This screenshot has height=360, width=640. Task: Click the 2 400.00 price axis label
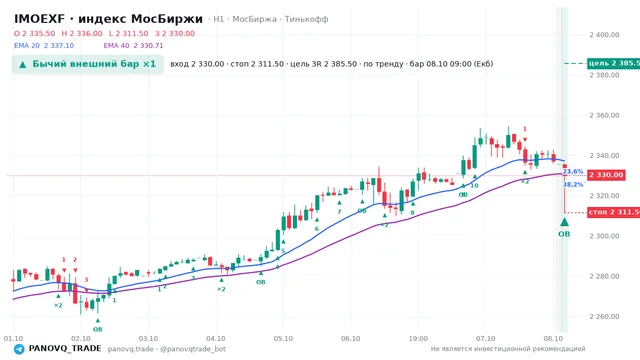[x=604, y=35]
